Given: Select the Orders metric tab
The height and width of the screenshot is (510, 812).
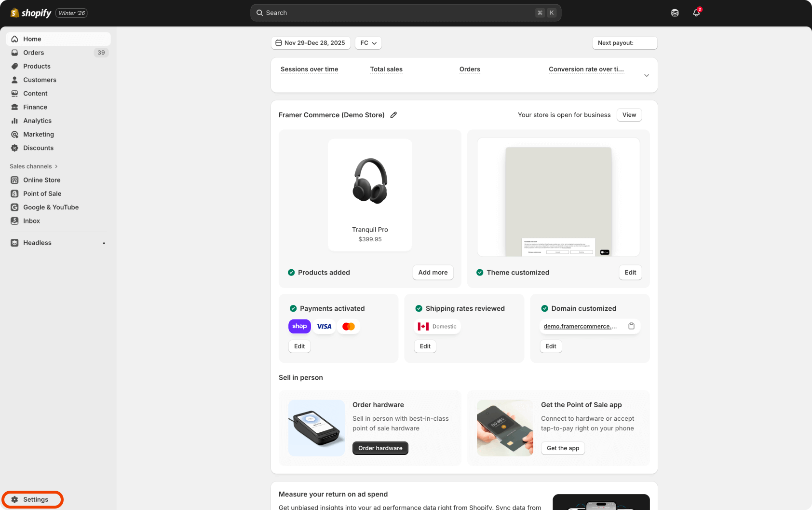Looking at the screenshot, I should [470, 69].
